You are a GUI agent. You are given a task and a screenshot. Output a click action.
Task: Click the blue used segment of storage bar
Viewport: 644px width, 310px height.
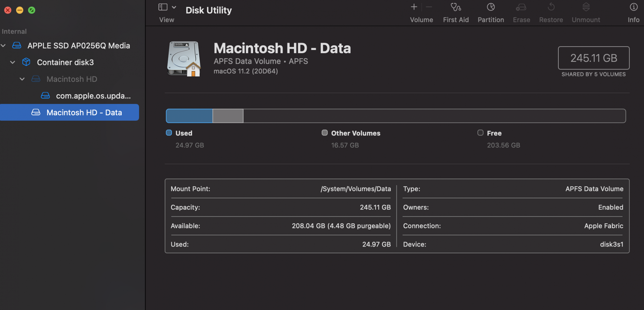pyautogui.click(x=189, y=116)
